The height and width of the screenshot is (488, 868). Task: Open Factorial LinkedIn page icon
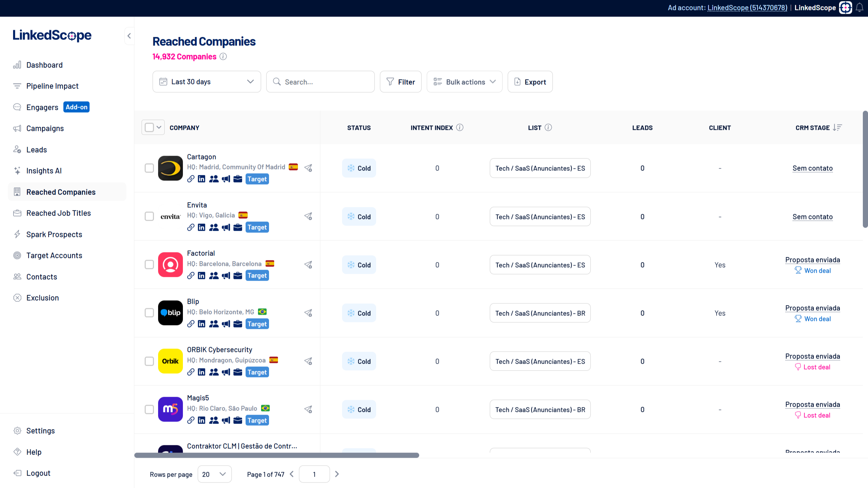coord(202,276)
